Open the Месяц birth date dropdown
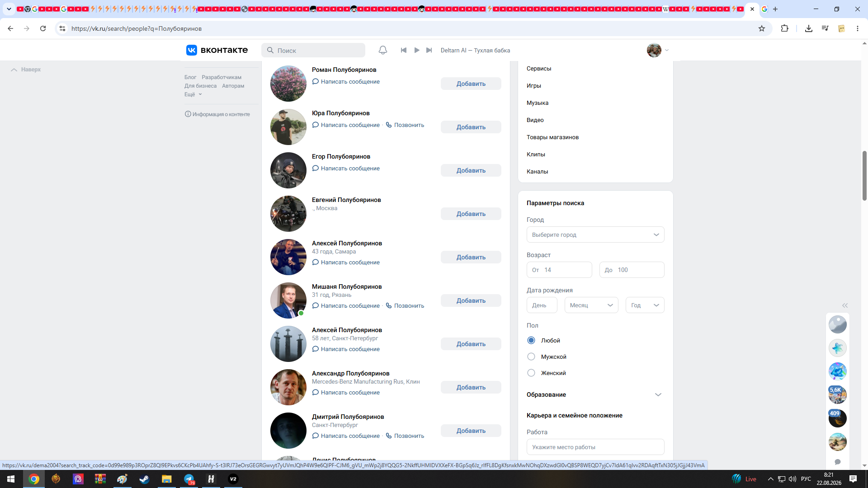The height and width of the screenshot is (488, 868). pos(591,305)
